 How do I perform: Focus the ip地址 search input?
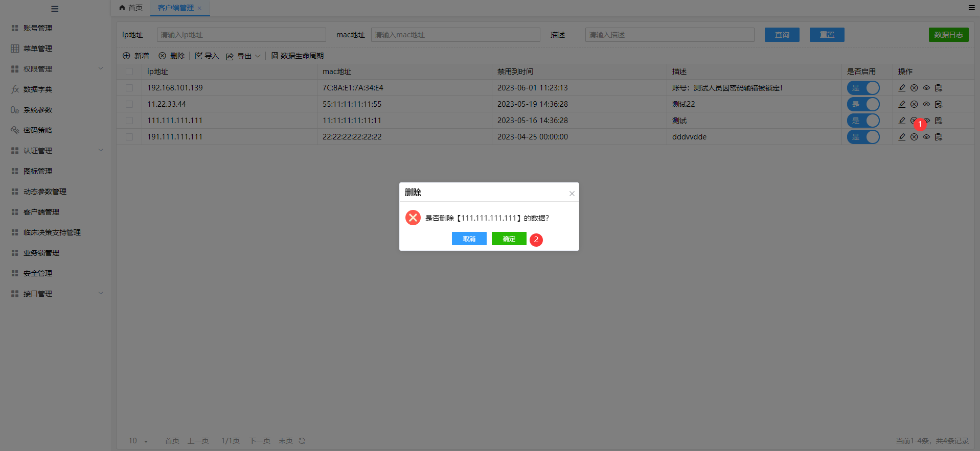point(241,35)
